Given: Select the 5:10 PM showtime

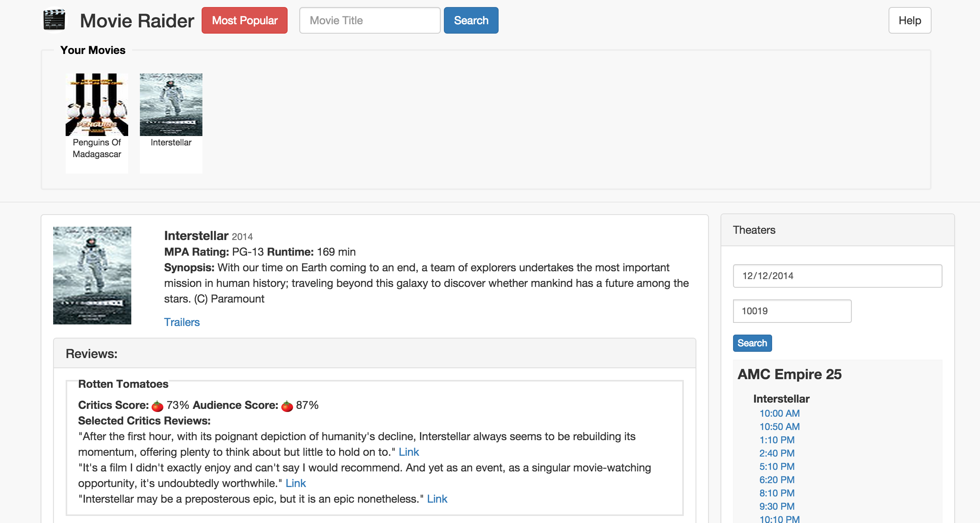Looking at the screenshot, I should tap(777, 466).
